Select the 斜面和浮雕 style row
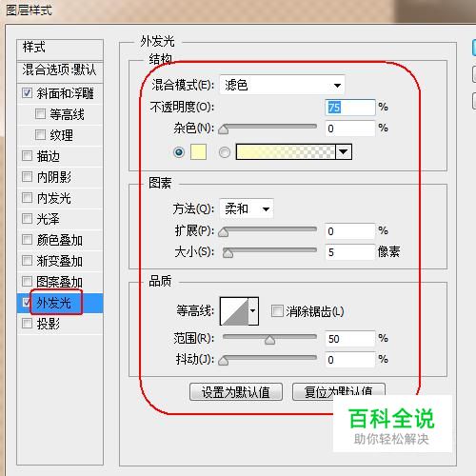The image size is (476, 476). 60,93
